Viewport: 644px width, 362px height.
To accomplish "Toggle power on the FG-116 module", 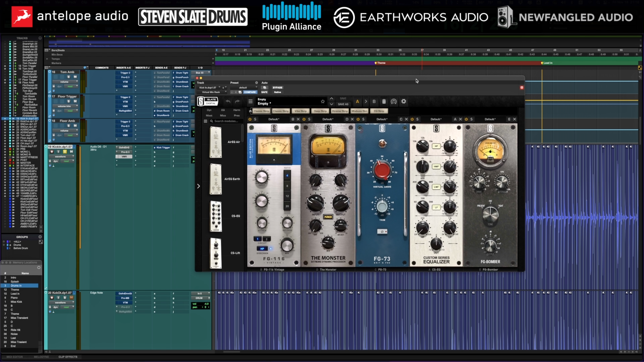I will coord(250,119).
